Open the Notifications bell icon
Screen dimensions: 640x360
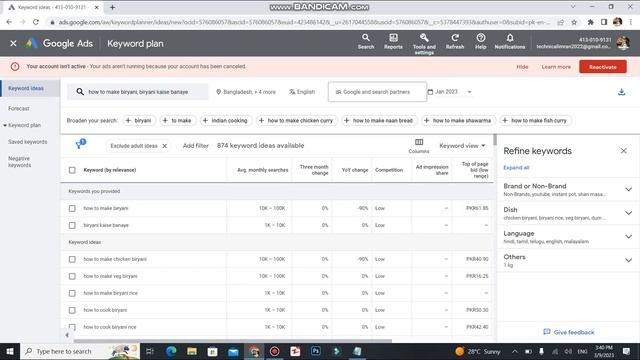click(510, 38)
